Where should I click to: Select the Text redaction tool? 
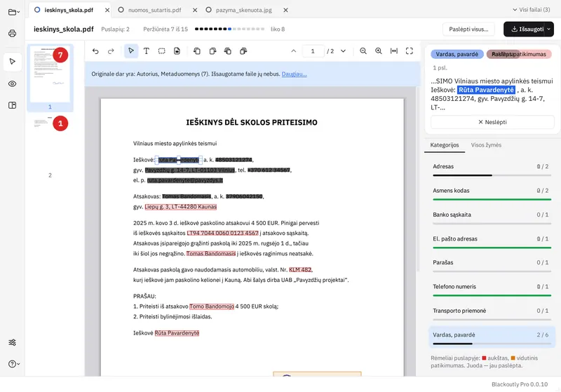point(147,51)
